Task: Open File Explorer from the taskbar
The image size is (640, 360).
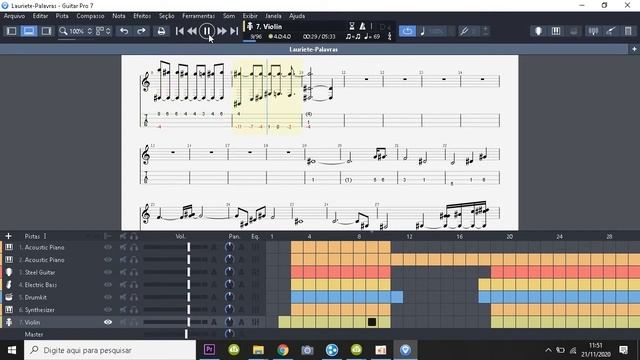Action: tap(258, 350)
